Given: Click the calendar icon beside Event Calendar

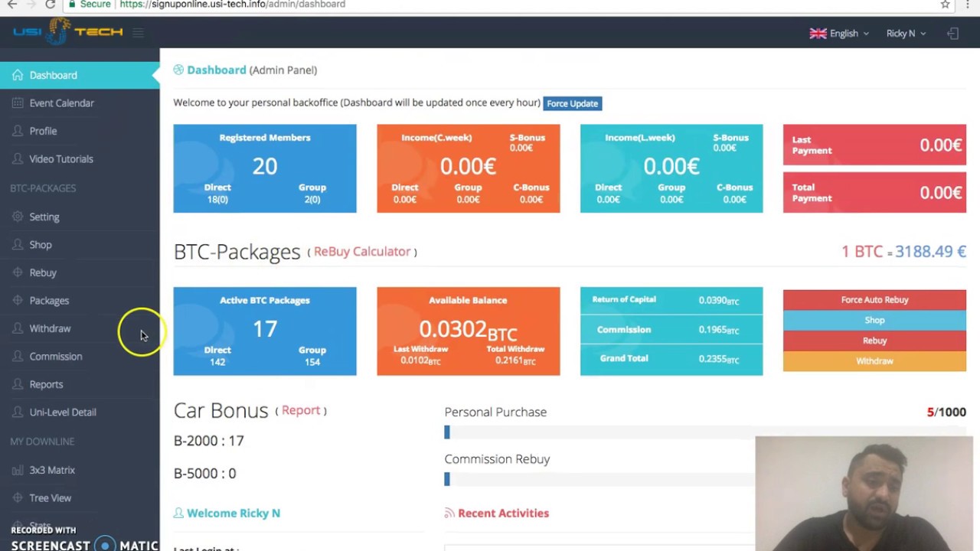Looking at the screenshot, I should pos(18,103).
